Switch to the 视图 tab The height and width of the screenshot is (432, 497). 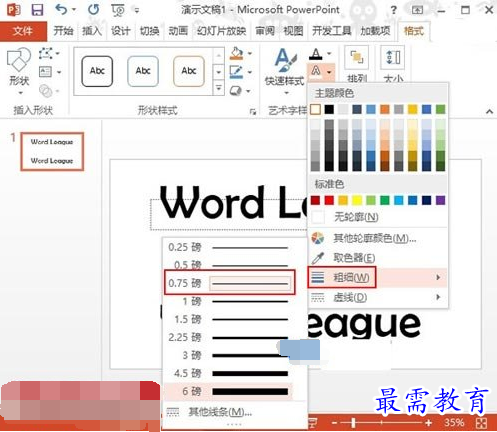pos(293,31)
